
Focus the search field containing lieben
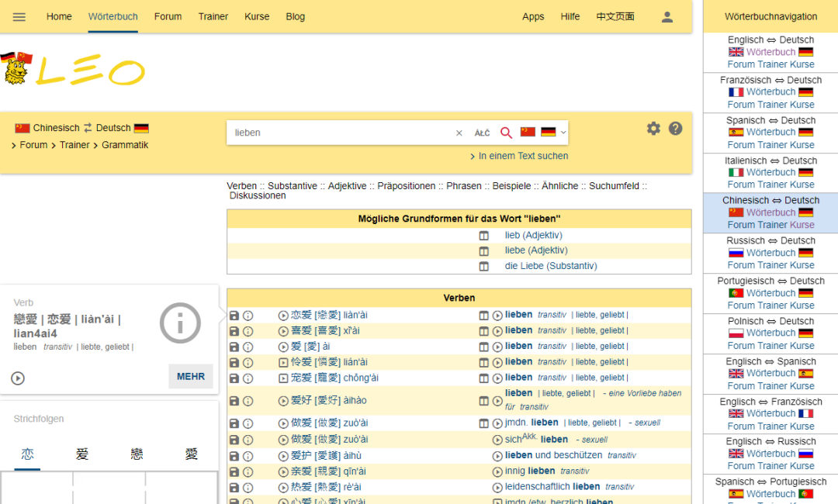[x=341, y=133]
